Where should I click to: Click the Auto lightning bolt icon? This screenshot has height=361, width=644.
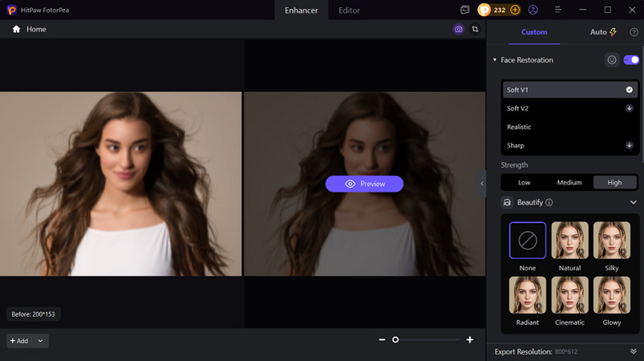[x=613, y=32]
